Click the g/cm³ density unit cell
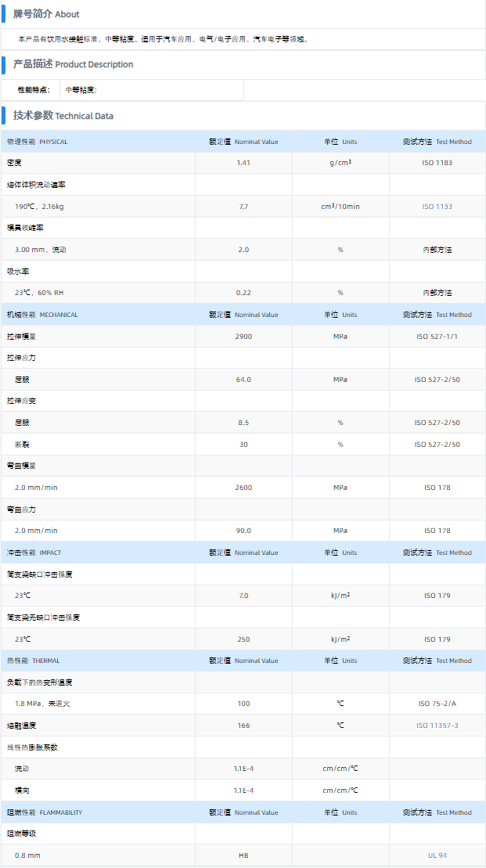 340,163
